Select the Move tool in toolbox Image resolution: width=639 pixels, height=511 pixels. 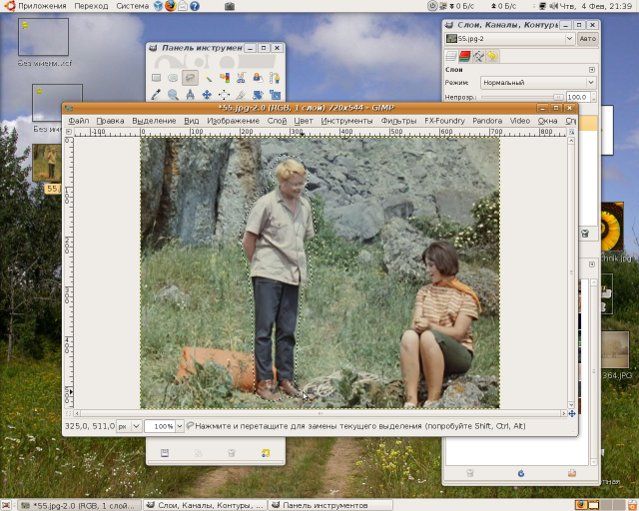(x=208, y=95)
